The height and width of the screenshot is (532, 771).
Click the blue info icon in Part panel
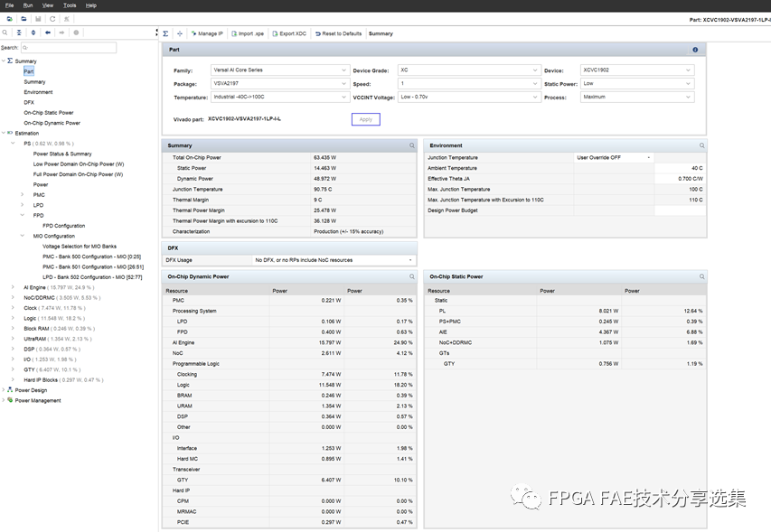695,50
